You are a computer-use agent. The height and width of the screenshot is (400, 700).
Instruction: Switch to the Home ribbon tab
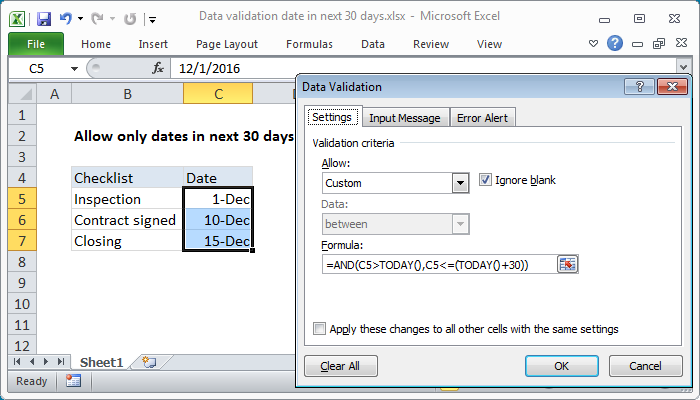click(x=96, y=44)
